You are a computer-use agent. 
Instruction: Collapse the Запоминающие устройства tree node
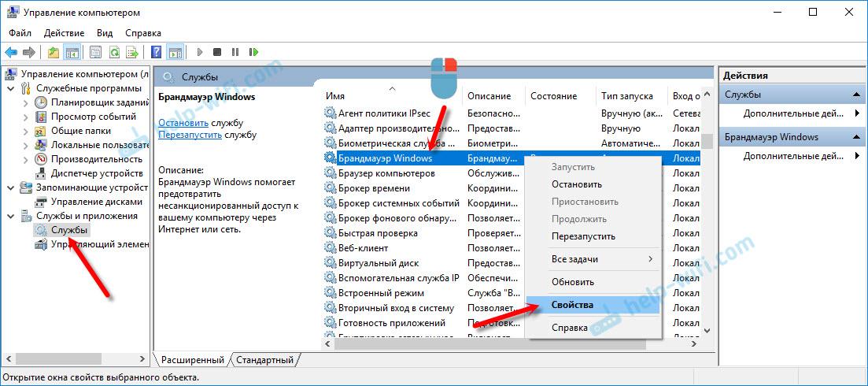11,187
